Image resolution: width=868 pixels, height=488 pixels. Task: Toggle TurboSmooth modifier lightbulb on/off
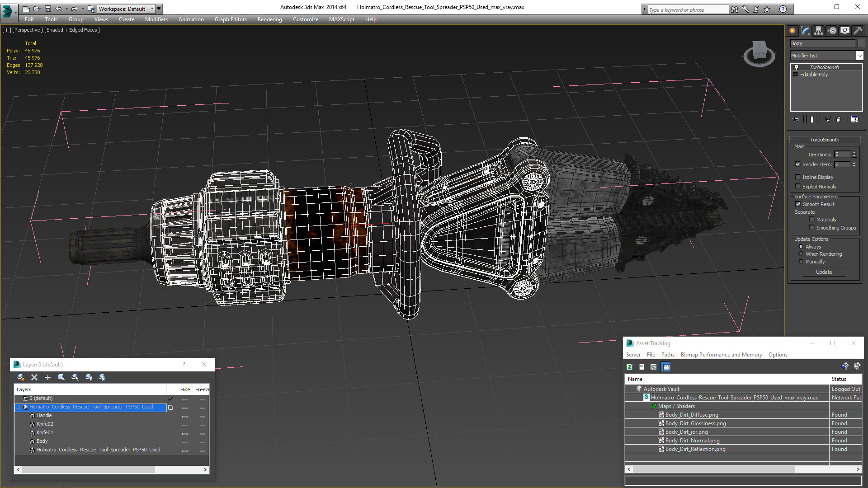coord(797,67)
